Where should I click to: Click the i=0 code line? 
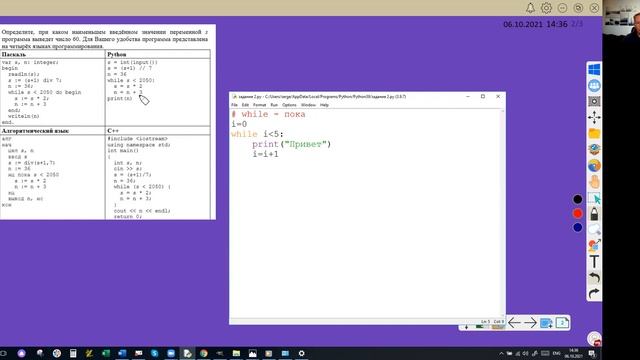pyautogui.click(x=239, y=124)
